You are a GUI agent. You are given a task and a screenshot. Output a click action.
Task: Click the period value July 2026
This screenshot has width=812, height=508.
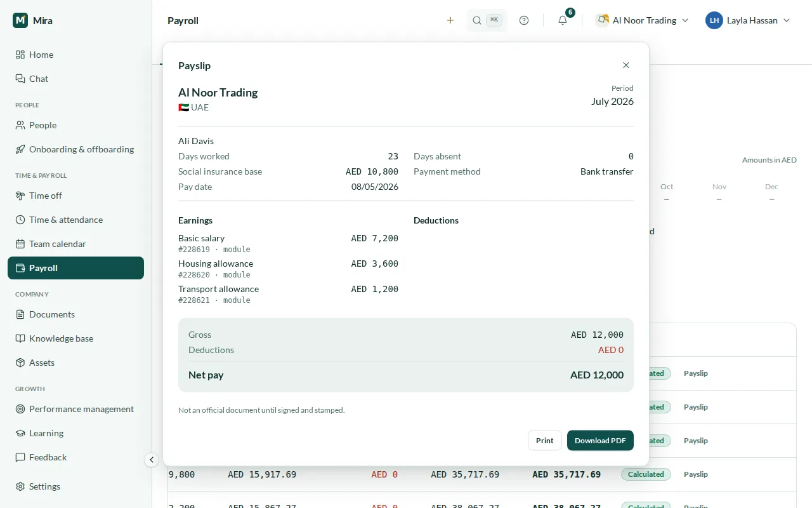point(612,102)
